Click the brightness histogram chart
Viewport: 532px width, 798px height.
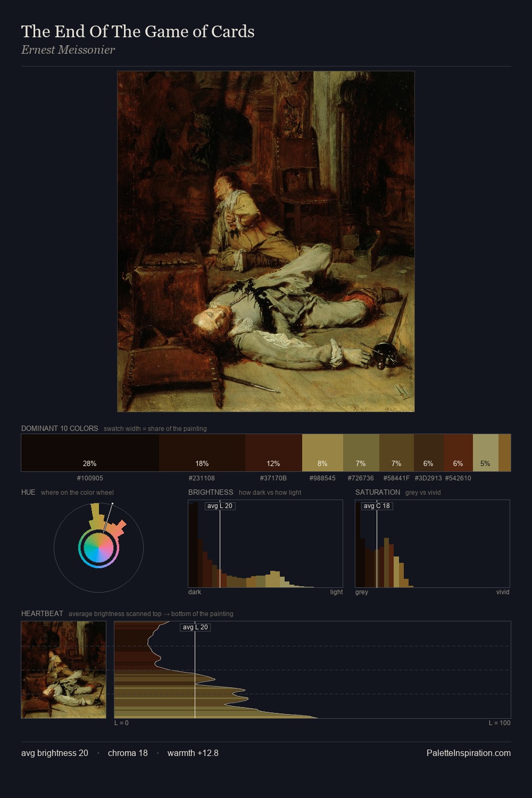[265, 544]
